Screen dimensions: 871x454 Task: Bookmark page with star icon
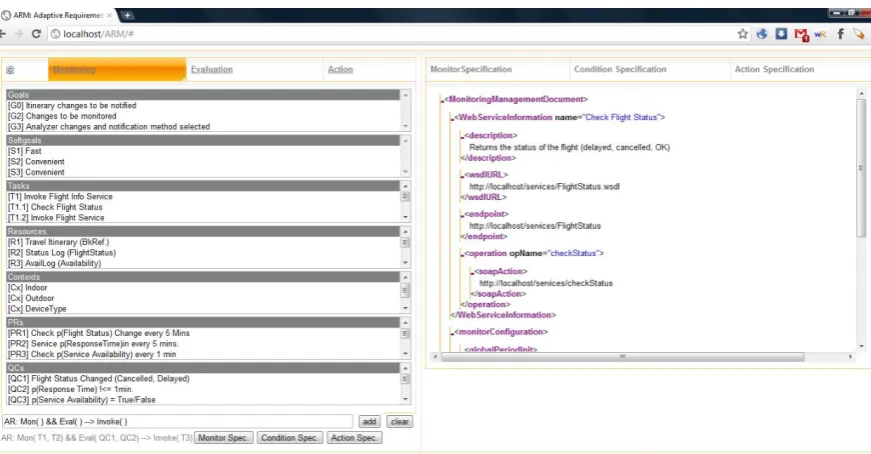[x=743, y=34]
